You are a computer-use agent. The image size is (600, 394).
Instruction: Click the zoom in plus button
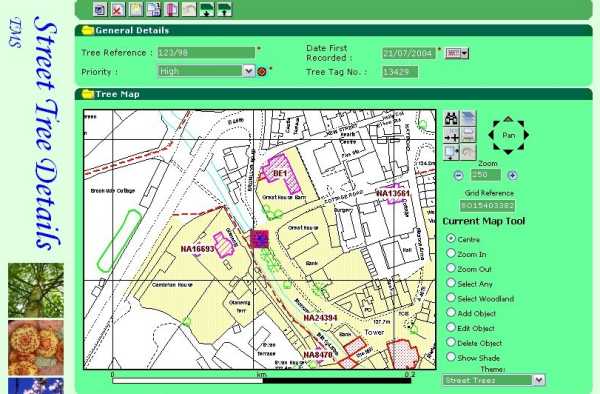(x=512, y=176)
